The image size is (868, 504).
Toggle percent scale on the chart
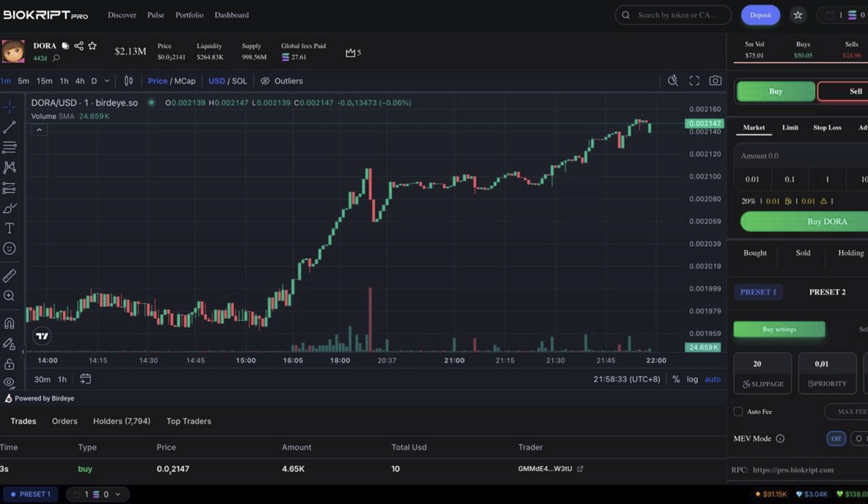coord(676,379)
